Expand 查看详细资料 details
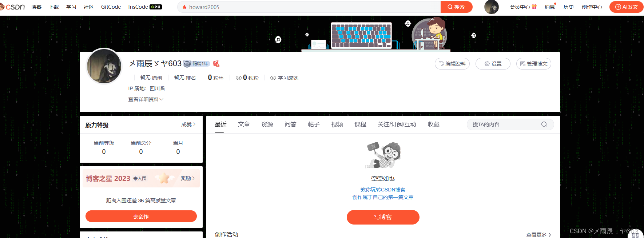Screen dimensions: 644x238 coord(146,99)
